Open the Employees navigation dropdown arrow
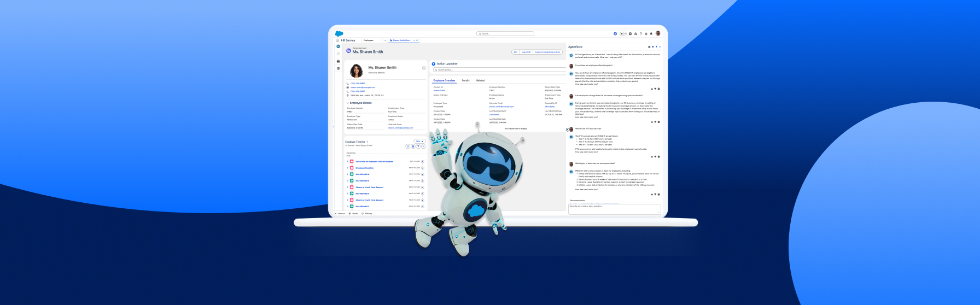 pyautogui.click(x=385, y=40)
